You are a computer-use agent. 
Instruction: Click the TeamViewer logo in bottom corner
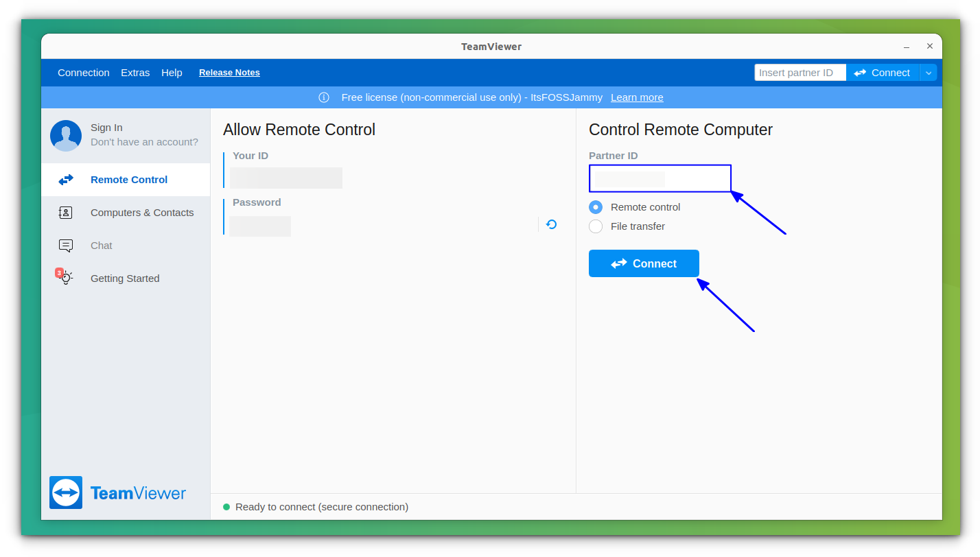(65, 493)
